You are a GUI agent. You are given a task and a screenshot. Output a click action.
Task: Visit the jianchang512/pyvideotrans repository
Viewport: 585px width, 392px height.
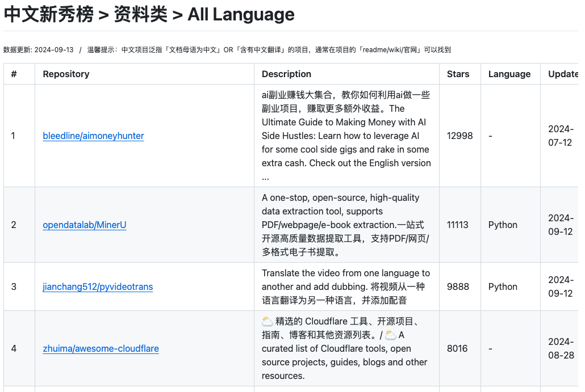[x=98, y=287]
